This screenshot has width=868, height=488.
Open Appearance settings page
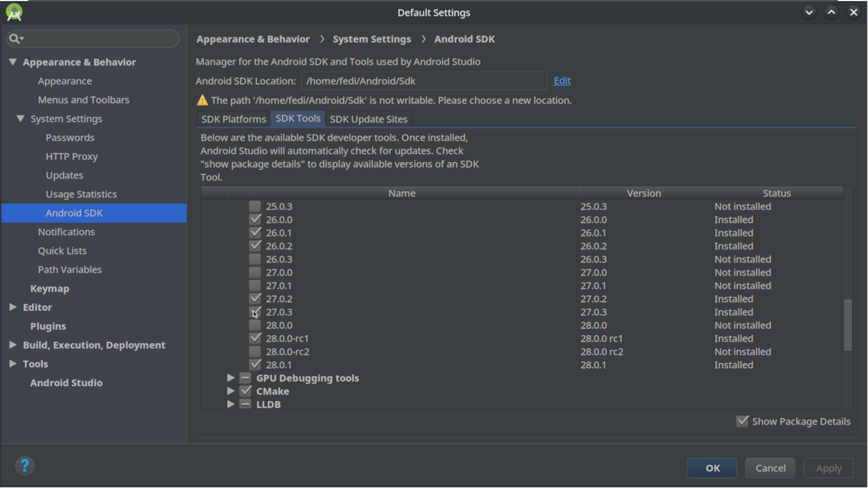tap(65, 81)
